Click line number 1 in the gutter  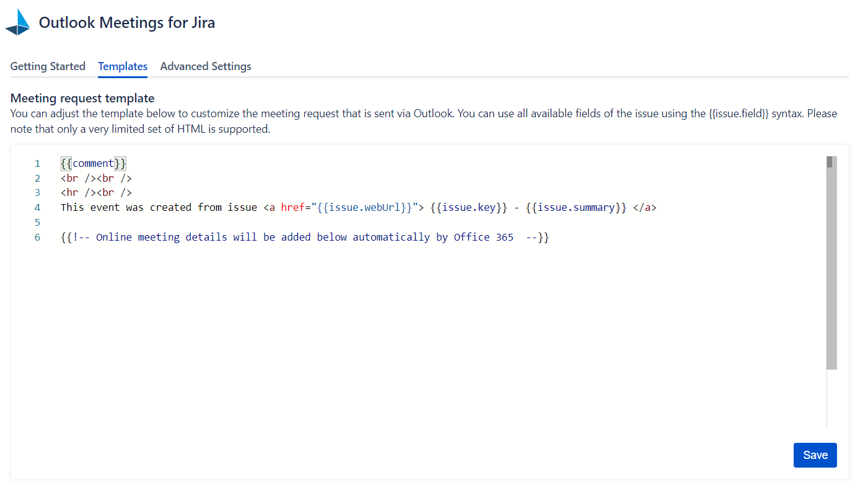pyautogui.click(x=37, y=164)
